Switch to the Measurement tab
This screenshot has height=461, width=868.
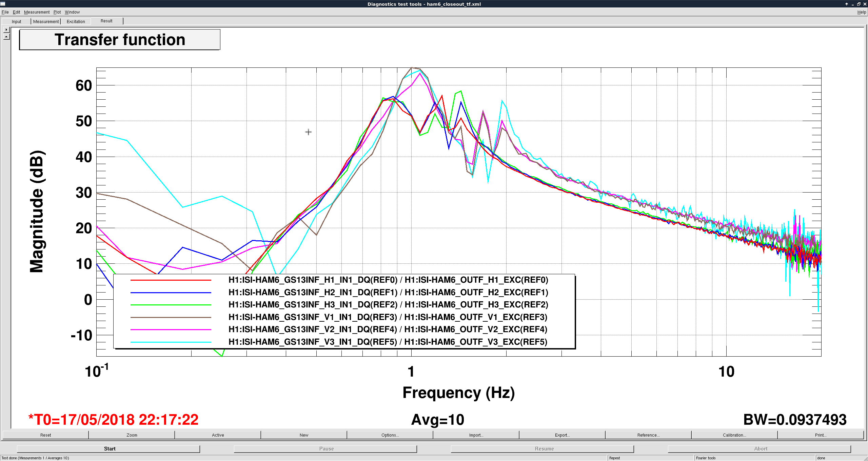pos(46,21)
